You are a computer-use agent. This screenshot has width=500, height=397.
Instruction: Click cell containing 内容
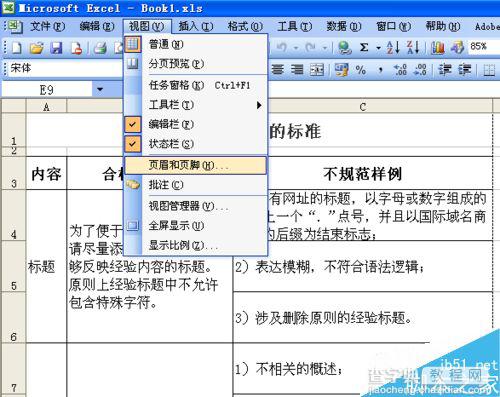tap(46, 173)
